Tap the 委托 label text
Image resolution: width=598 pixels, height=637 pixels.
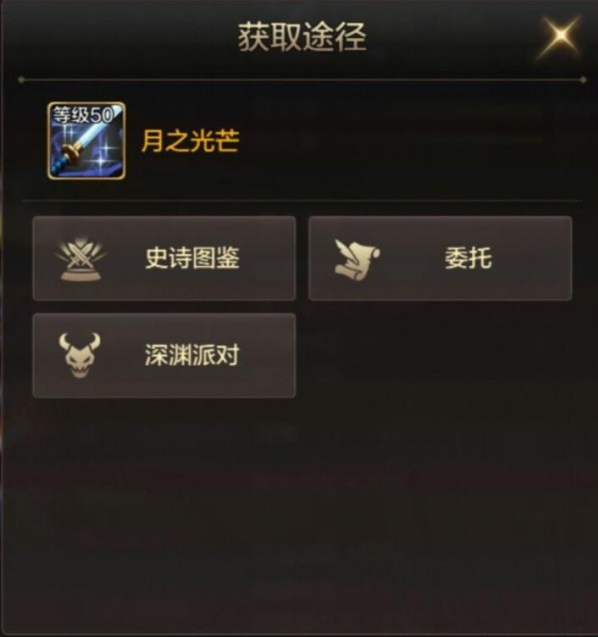468,258
